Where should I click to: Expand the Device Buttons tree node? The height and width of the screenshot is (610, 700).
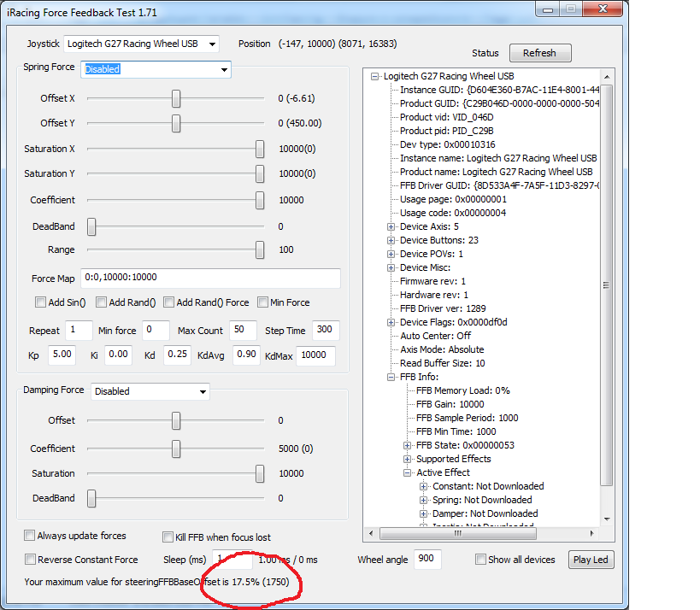391,240
